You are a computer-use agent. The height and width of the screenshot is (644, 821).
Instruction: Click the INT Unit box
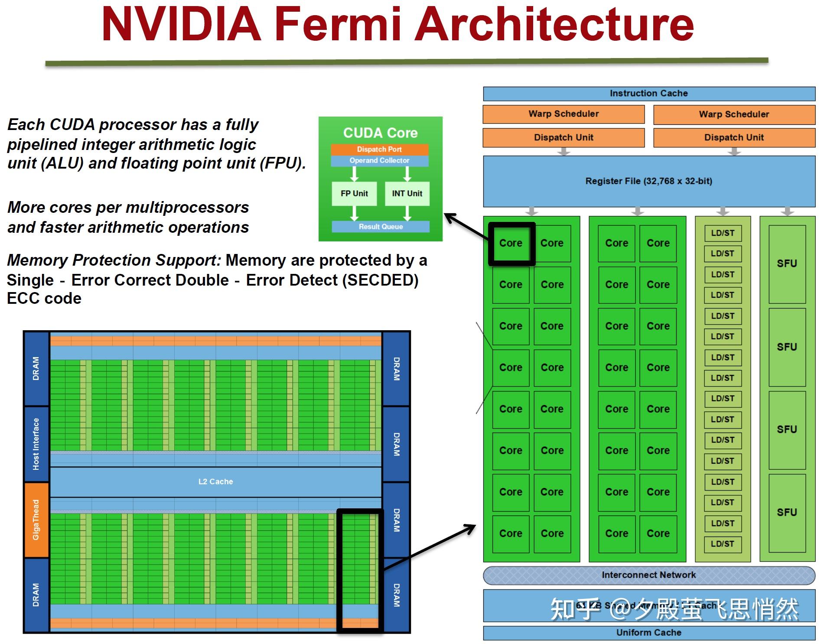(407, 193)
